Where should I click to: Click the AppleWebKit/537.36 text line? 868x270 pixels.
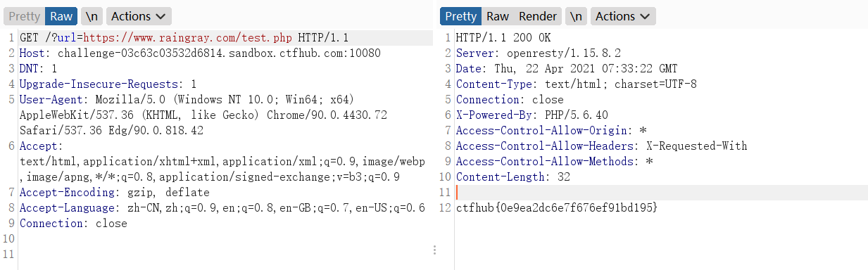203,115
